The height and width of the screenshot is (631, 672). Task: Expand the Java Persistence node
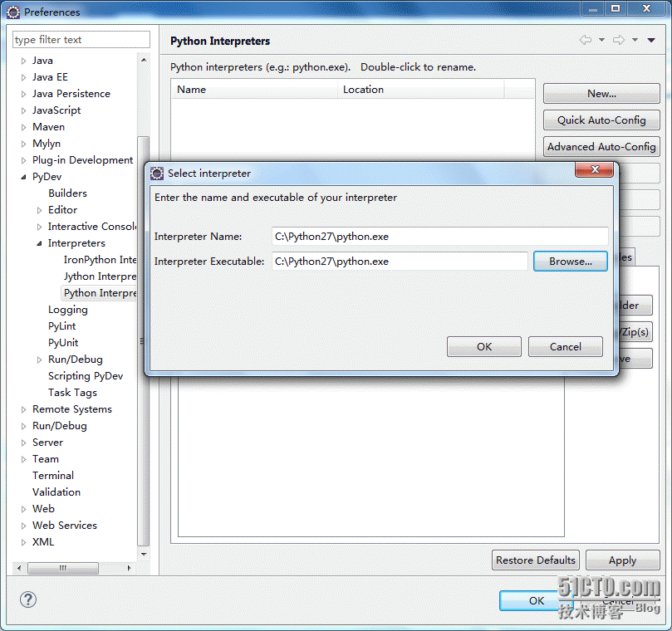point(23,95)
